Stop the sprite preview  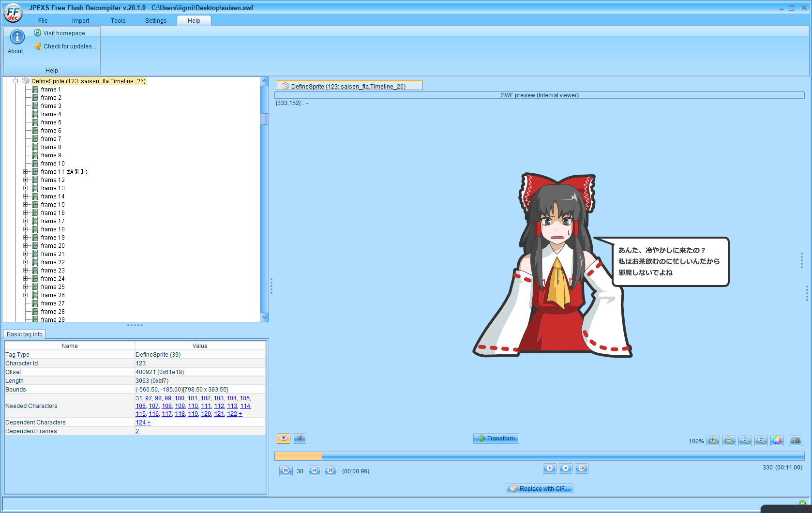[566, 468]
